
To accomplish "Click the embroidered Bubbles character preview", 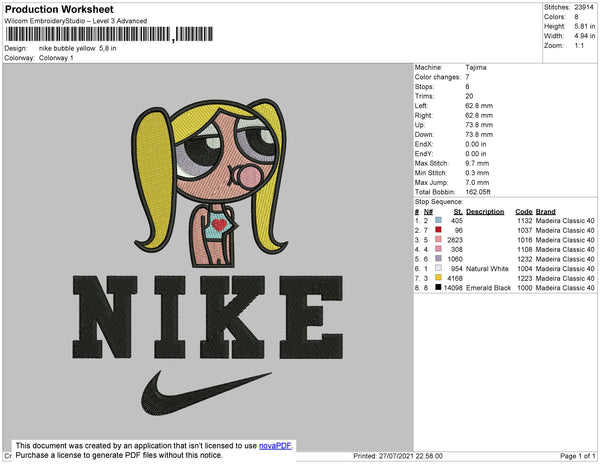I will (209, 182).
